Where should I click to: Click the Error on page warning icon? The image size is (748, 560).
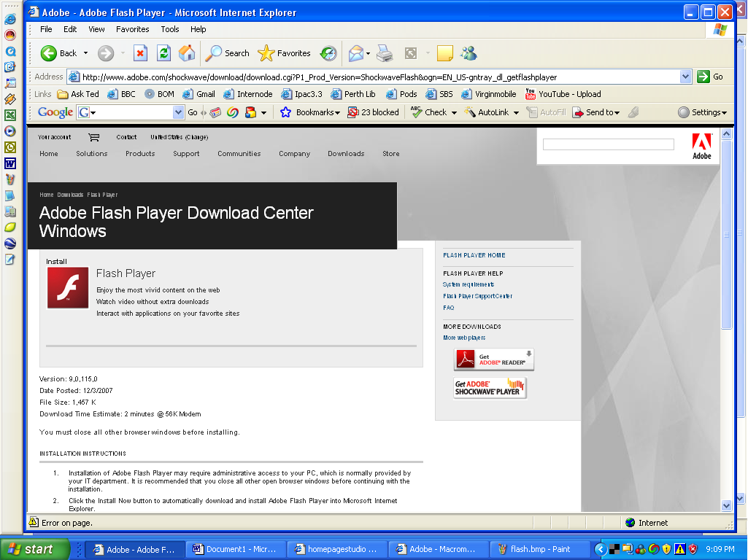pyautogui.click(x=34, y=522)
